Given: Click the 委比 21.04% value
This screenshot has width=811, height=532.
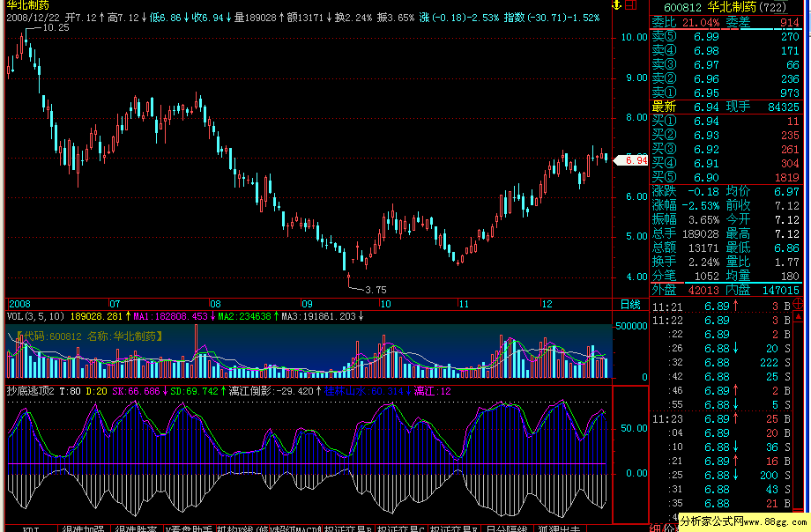Looking at the screenshot, I should tap(700, 22).
